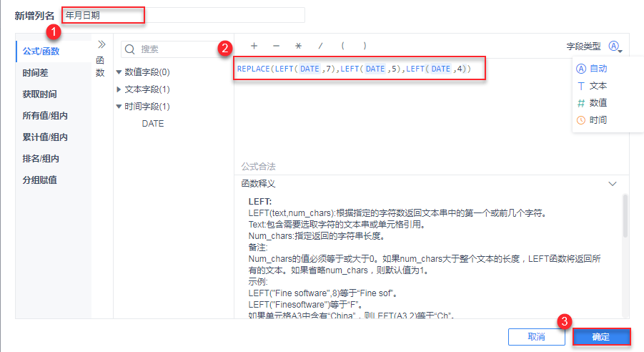This screenshot has height=352, width=644.
Task: Insert the multiply asterisk operator
Action: coord(299,46)
